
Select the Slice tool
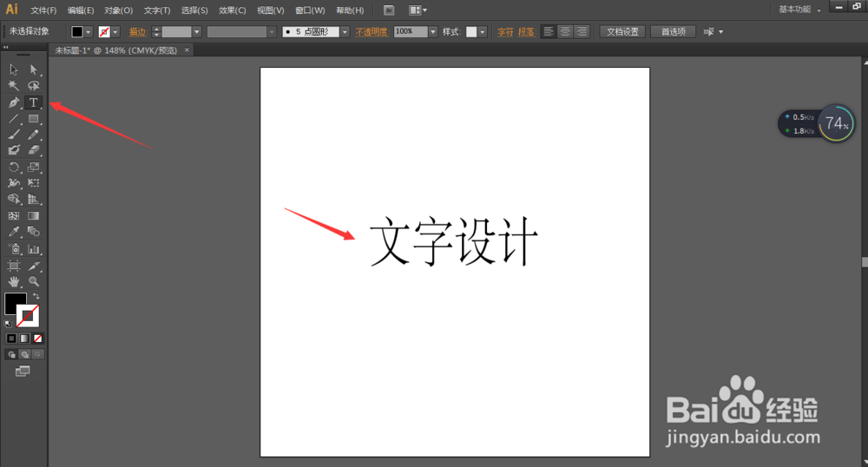click(34, 266)
